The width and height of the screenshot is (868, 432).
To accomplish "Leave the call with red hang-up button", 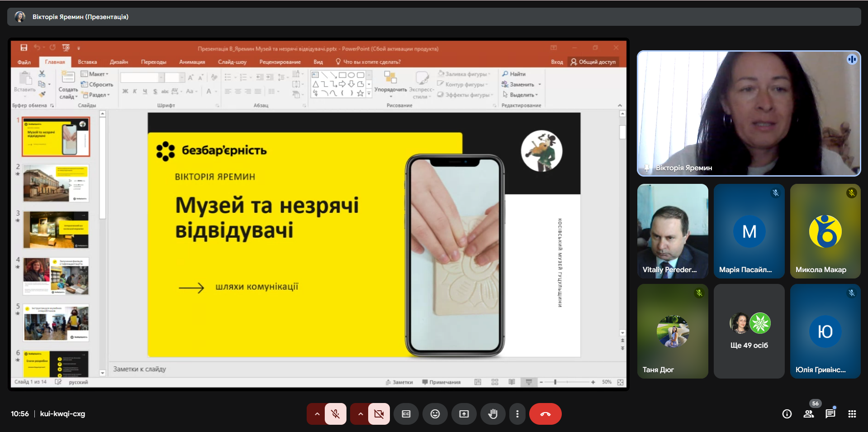I will (x=545, y=414).
